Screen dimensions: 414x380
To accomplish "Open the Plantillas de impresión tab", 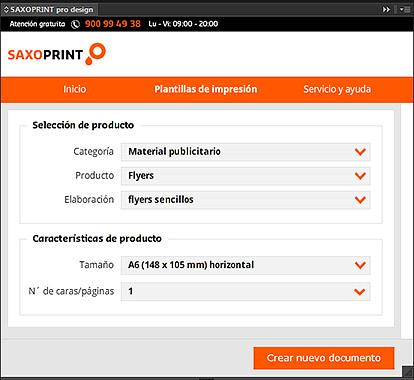I will coord(206,89).
